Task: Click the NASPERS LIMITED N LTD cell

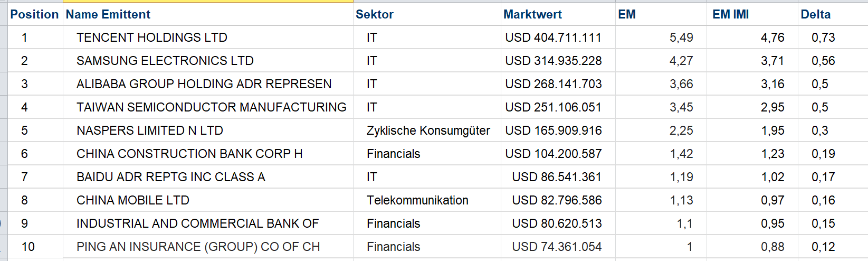Action: (x=150, y=130)
